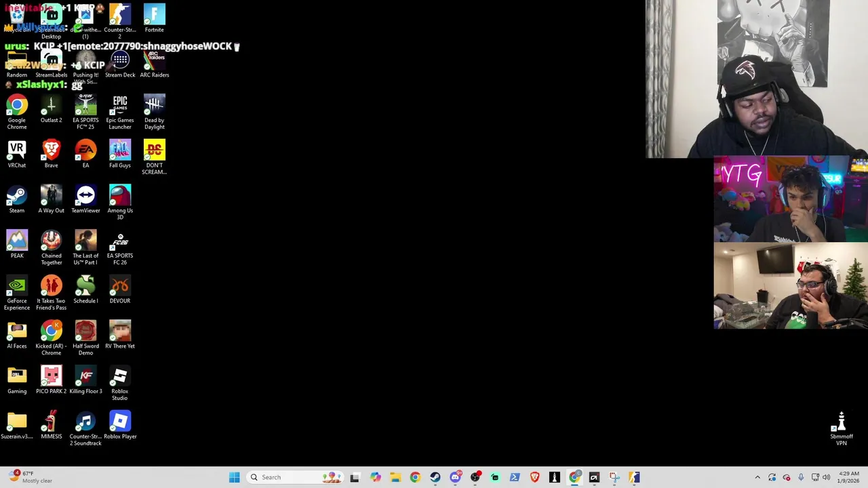
Task: Open the TeamViewer desktop shortcut
Action: pyautogui.click(x=85, y=200)
